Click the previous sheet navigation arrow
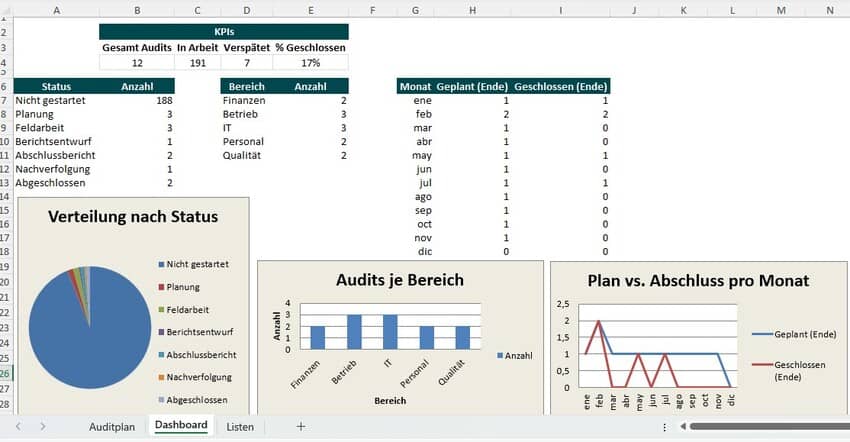 click(x=18, y=426)
